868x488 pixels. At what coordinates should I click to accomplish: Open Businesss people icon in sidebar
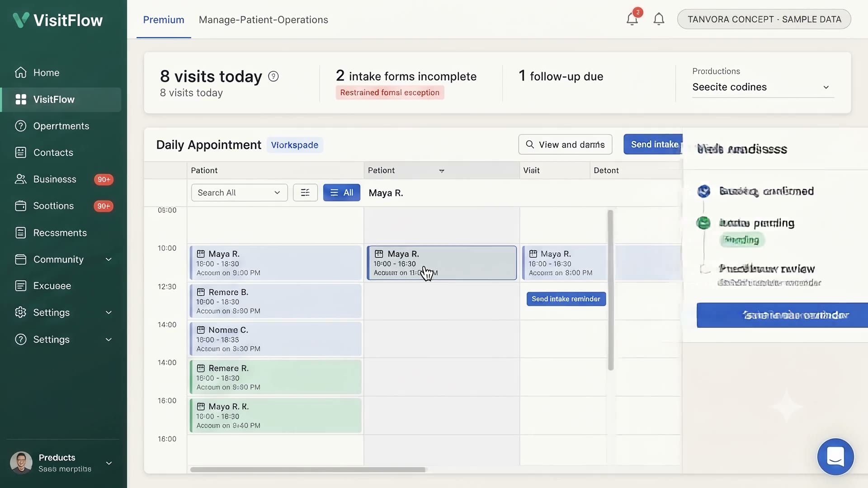pyautogui.click(x=21, y=179)
